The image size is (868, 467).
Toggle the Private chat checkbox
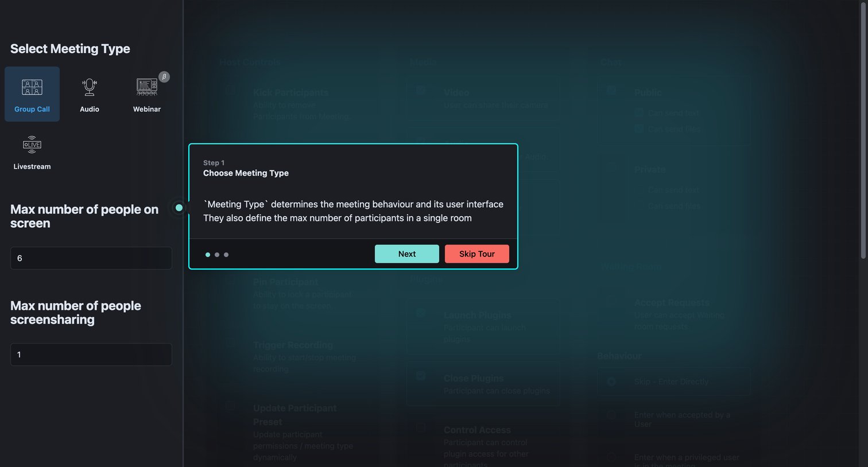(x=611, y=167)
